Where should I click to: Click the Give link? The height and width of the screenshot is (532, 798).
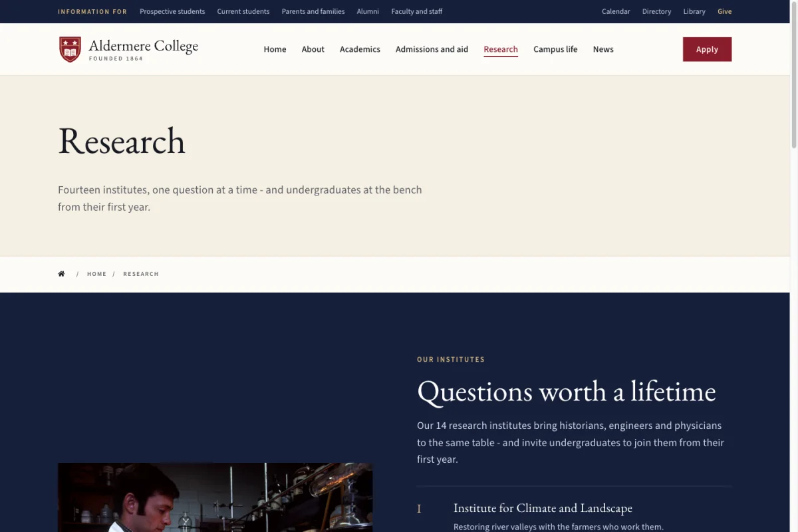tap(725, 11)
